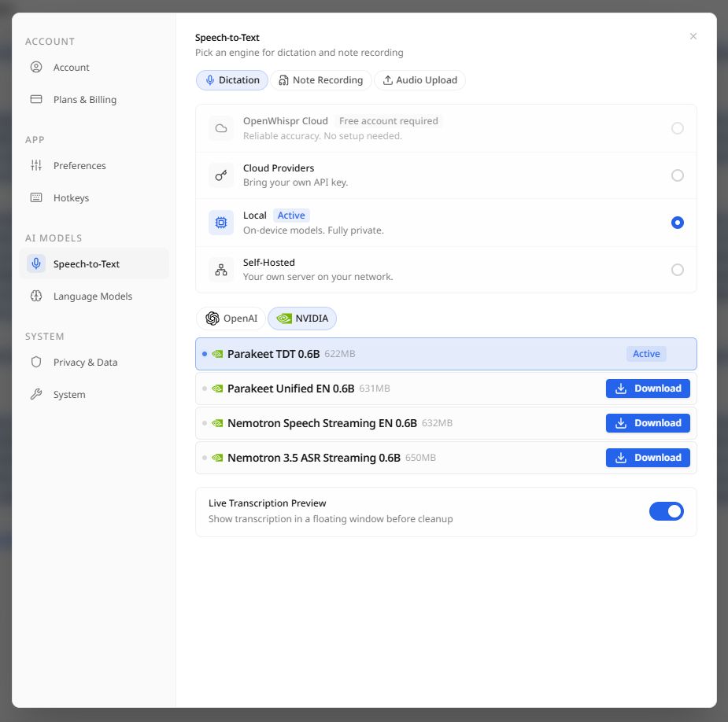Viewport: 728px width, 722px height.
Task: Click the cloud icon for OpenWhispr Cloud
Action: coord(221,128)
